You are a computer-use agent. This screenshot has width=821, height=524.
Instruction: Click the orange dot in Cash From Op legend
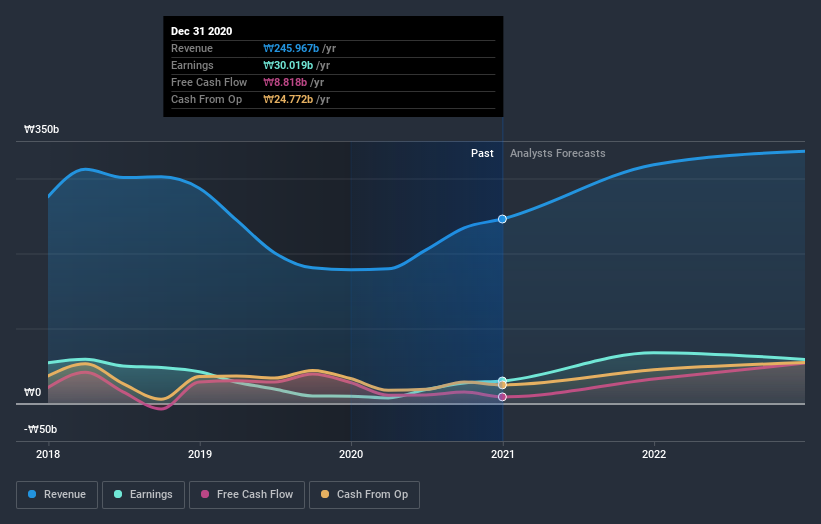(x=325, y=494)
